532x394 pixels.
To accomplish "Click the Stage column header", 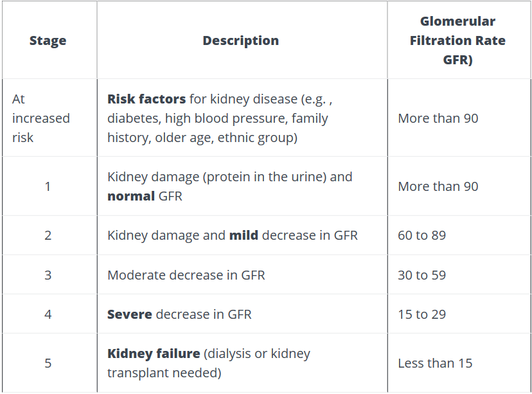I will (x=48, y=40).
